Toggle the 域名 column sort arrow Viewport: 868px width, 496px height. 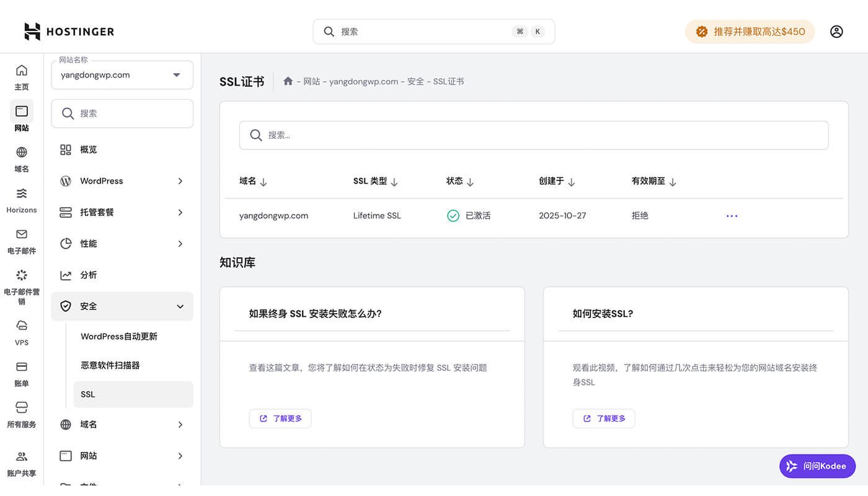tap(264, 181)
